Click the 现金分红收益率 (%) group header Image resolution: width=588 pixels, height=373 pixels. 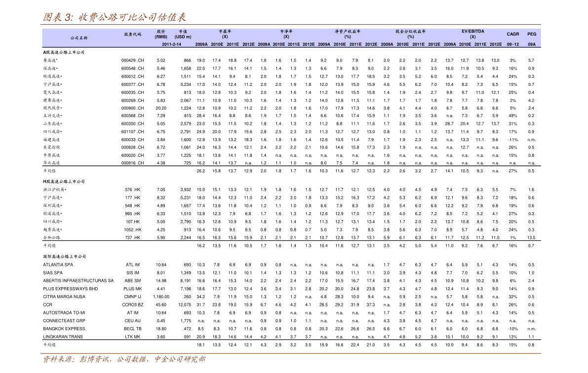coord(410,34)
